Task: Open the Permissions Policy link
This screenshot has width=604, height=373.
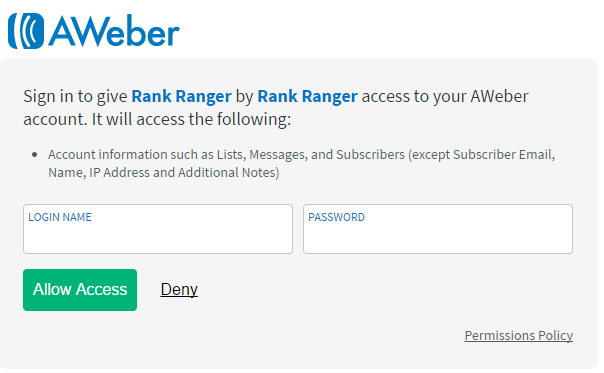Action: coord(518,335)
